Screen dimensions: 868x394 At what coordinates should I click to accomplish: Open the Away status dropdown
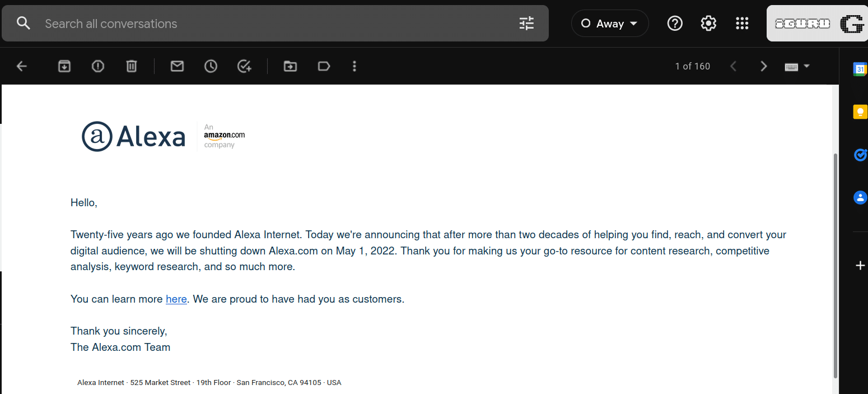(x=610, y=23)
